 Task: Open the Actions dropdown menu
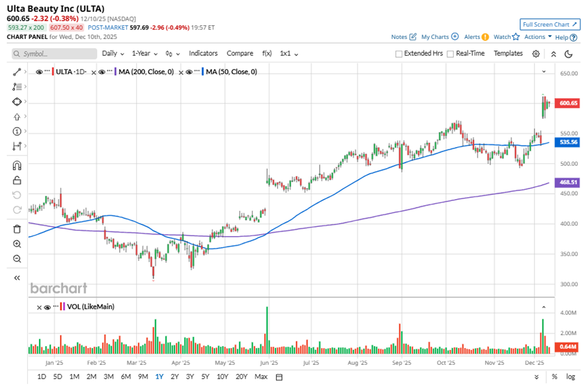538,37
